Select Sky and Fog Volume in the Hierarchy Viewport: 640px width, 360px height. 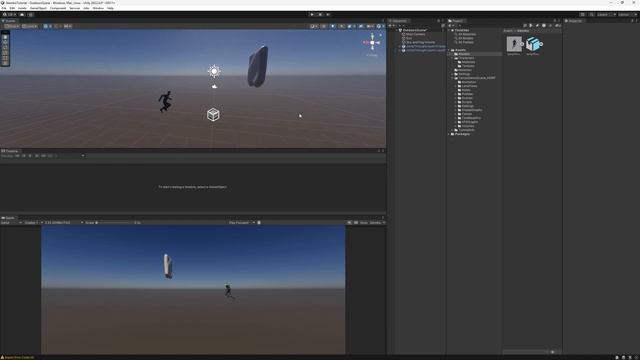tap(420, 42)
